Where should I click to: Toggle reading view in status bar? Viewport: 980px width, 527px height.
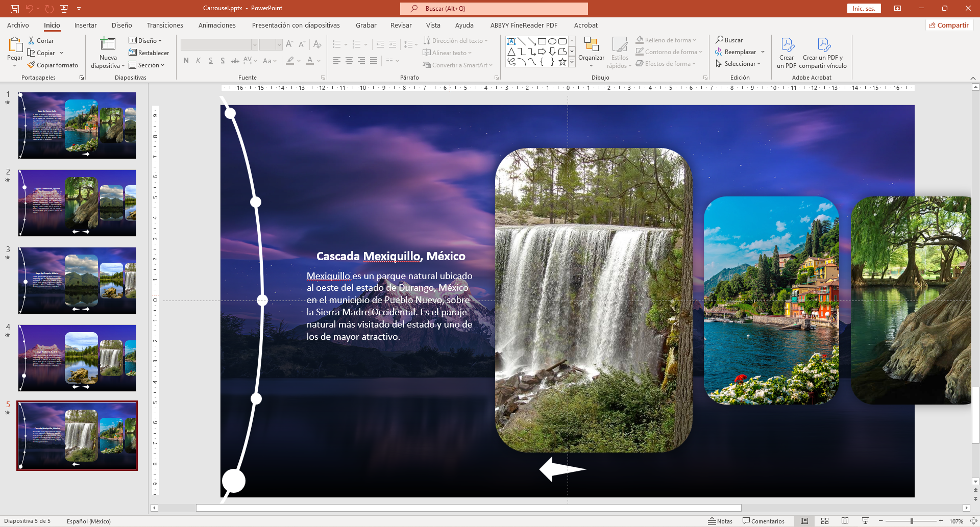[x=845, y=521]
